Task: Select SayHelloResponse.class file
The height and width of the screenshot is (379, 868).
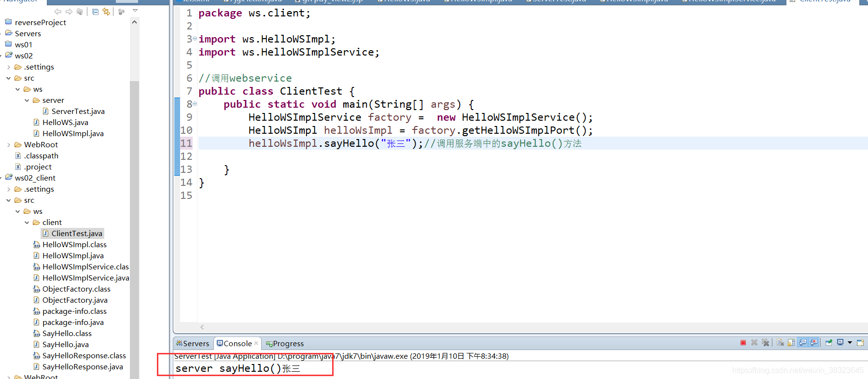Action: click(x=80, y=356)
